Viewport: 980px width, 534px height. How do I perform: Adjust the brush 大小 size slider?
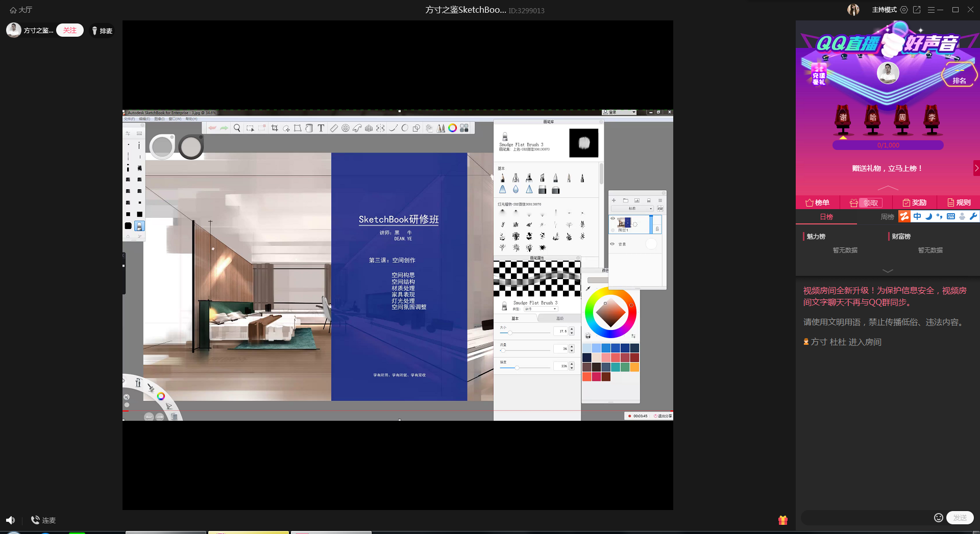(525, 333)
